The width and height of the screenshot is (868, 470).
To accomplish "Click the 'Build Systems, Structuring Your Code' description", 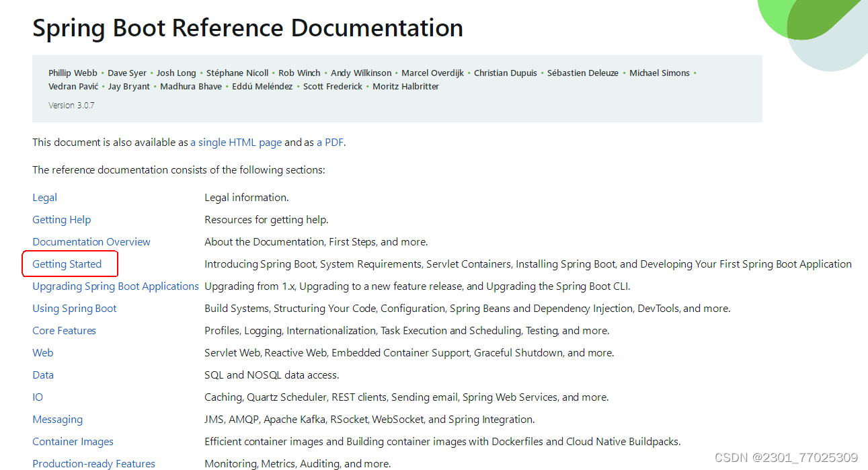I will (x=467, y=309).
